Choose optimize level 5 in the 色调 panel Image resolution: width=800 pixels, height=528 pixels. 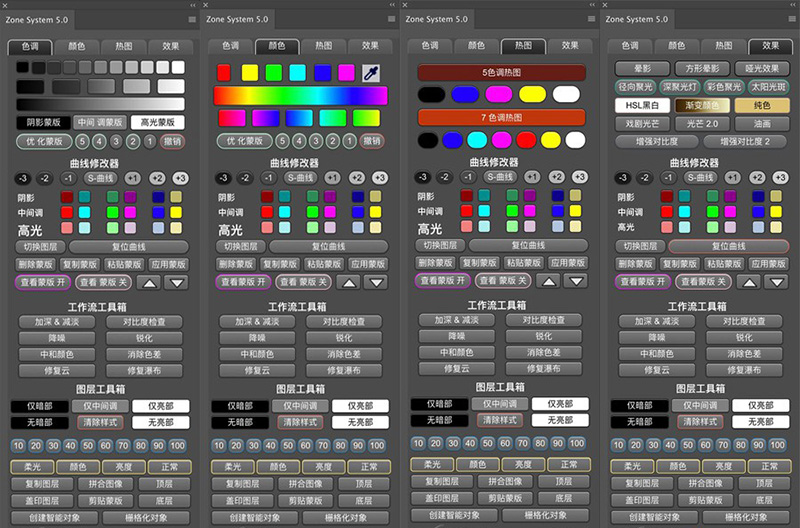click(82, 141)
